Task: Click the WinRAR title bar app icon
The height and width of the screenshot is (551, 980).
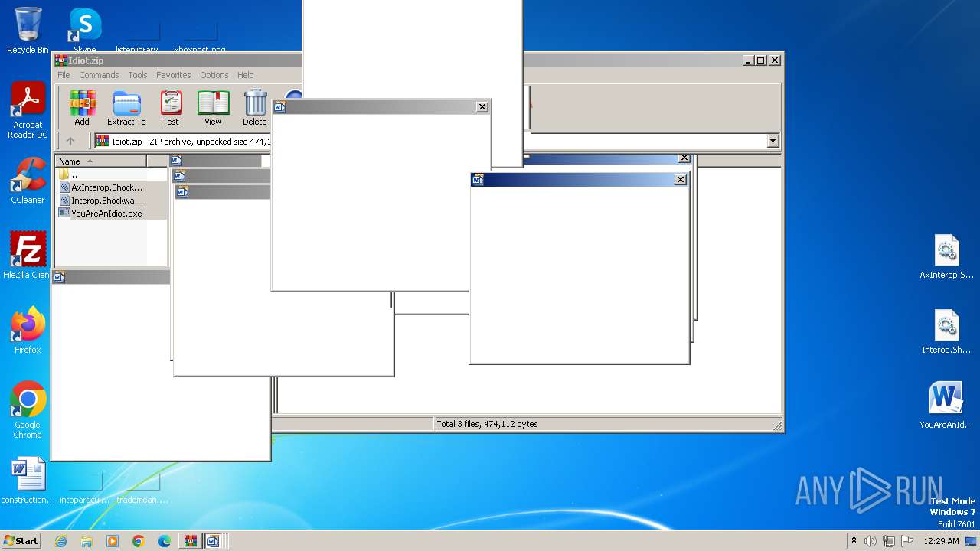Action: click(60, 60)
